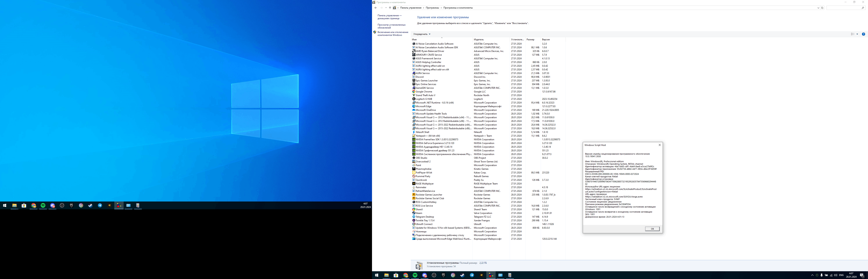Click the Панель управления breadcrumb
This screenshot has width=868, height=279.
[x=410, y=8]
